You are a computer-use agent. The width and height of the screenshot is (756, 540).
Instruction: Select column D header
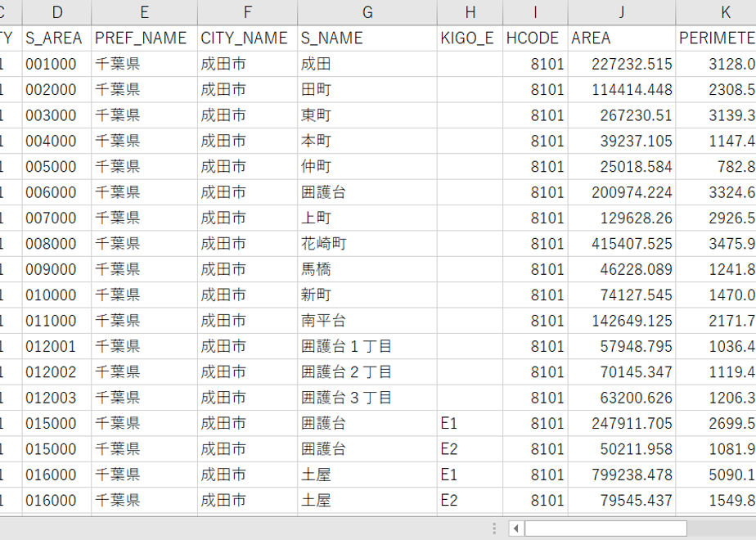[x=57, y=12]
